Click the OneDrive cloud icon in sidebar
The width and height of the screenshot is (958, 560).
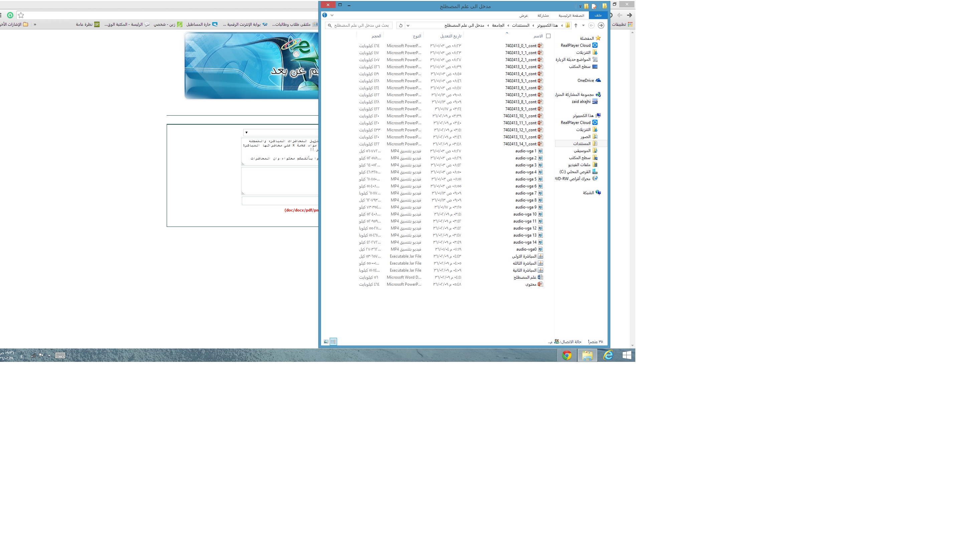(598, 81)
